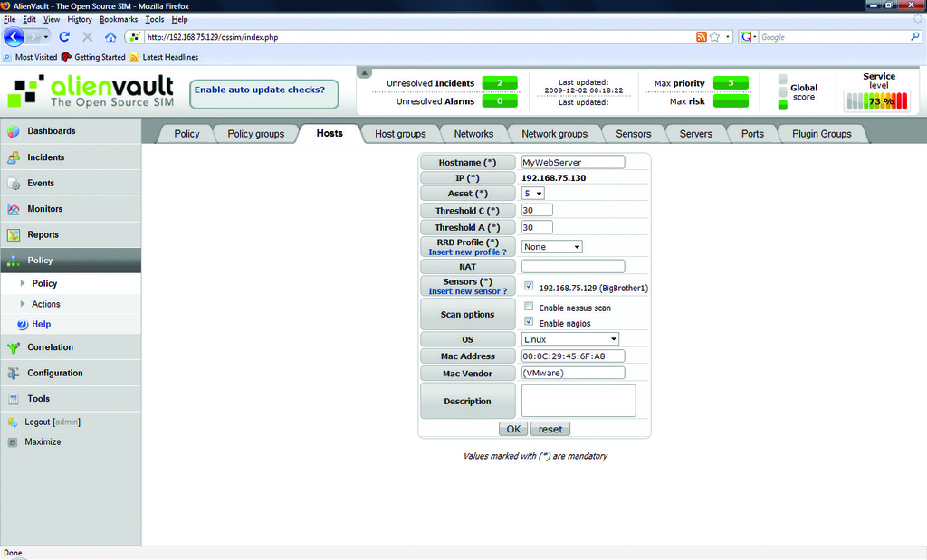Image resolution: width=927 pixels, height=560 pixels.
Task: Follow the Insert new sensor link
Action: click(x=467, y=291)
